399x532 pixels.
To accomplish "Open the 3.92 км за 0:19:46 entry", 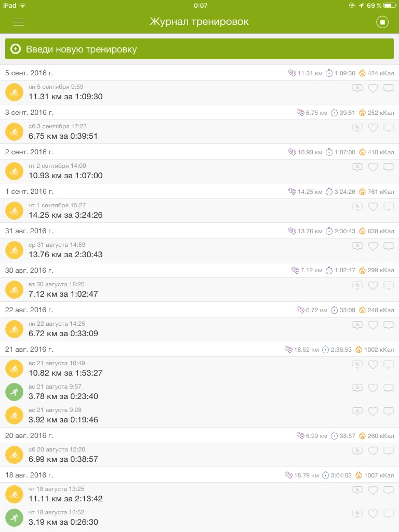I will tap(63, 420).
